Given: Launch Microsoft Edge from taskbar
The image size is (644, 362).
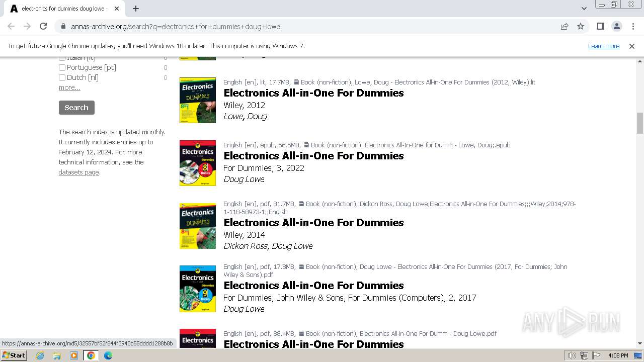Looking at the screenshot, I should pos(108,355).
